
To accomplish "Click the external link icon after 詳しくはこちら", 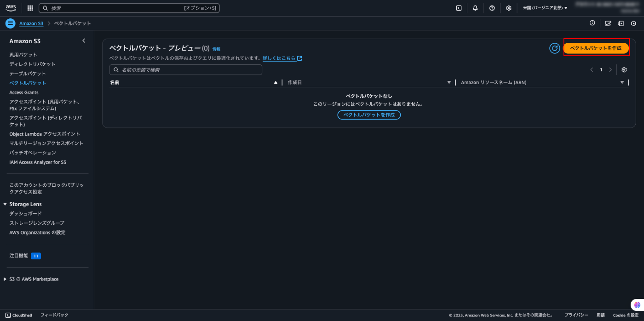I will coord(299,58).
